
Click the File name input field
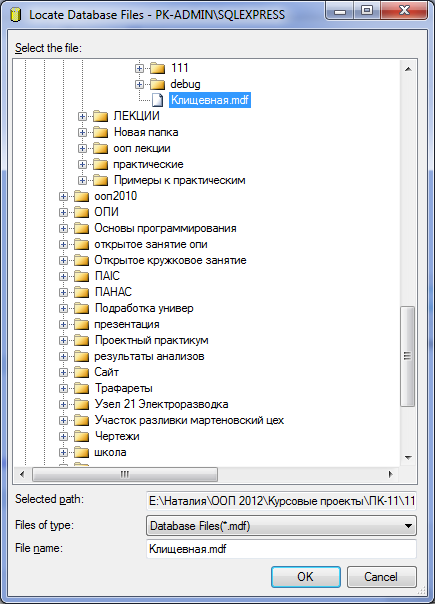coord(281,549)
